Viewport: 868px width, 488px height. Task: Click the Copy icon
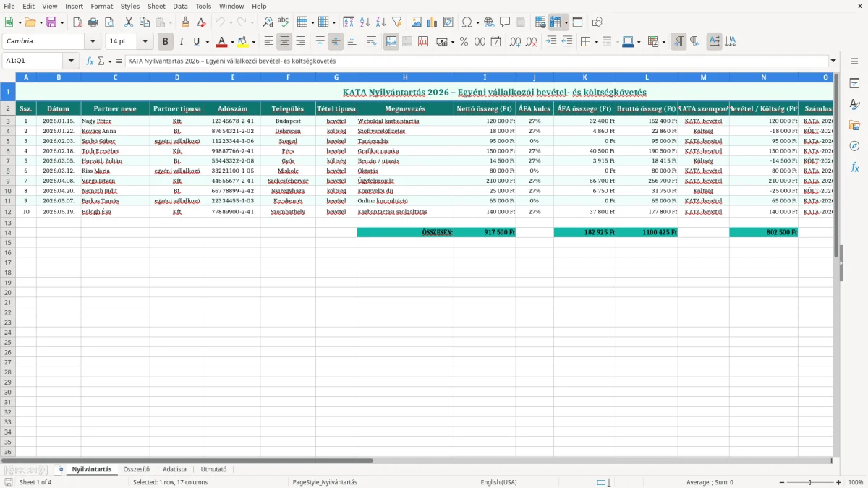coord(145,22)
